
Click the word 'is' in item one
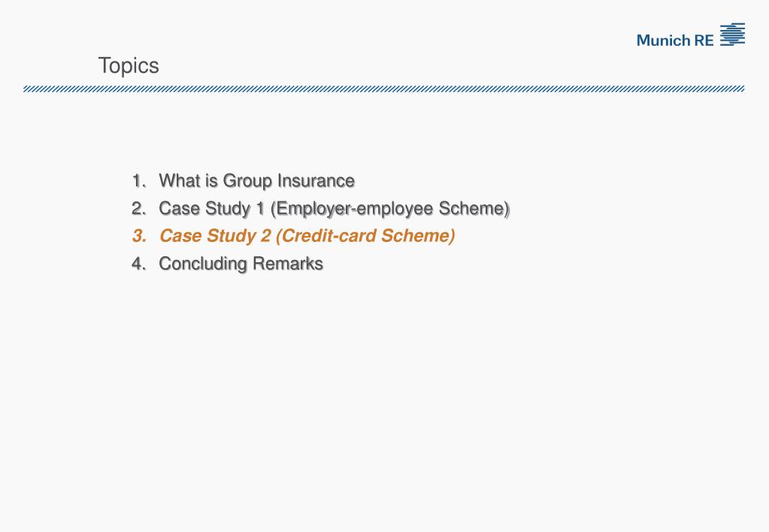pos(211,181)
